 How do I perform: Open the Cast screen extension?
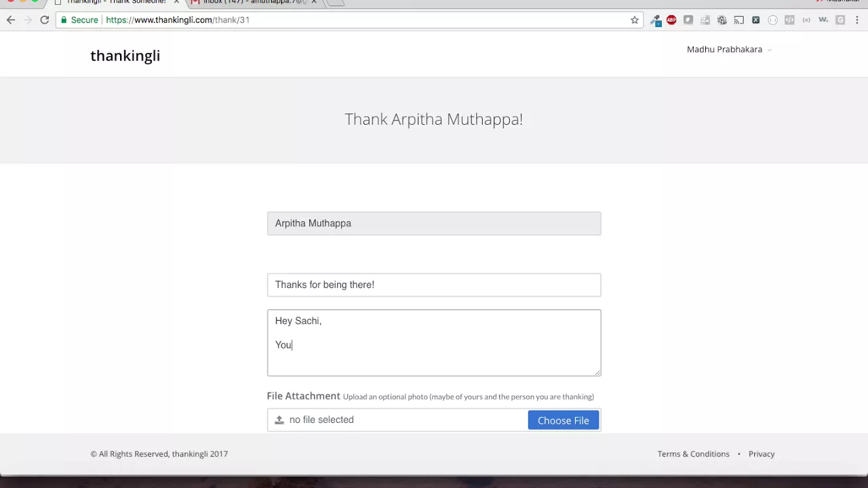(x=739, y=20)
